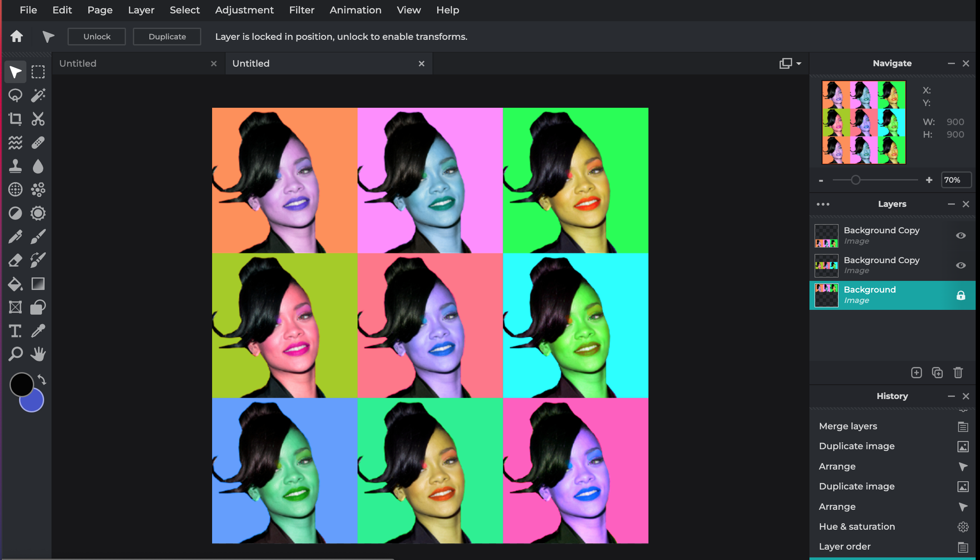The image size is (980, 560).
Task: Select the Heal bandage tool
Action: (x=38, y=142)
